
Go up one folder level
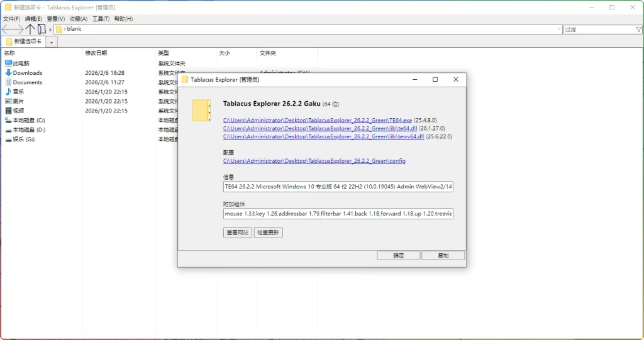[30, 29]
